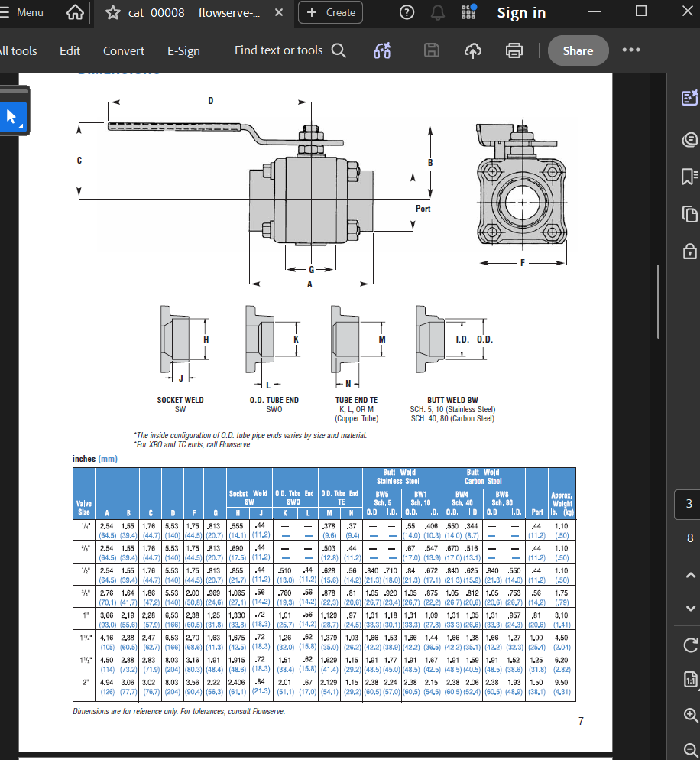Click the Valve Size table header

(x=84, y=508)
